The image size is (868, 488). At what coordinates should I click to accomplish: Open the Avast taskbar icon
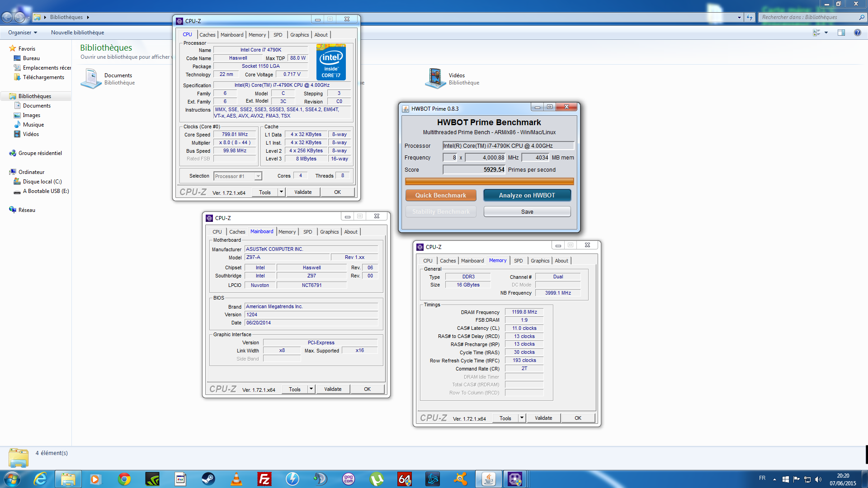460,479
